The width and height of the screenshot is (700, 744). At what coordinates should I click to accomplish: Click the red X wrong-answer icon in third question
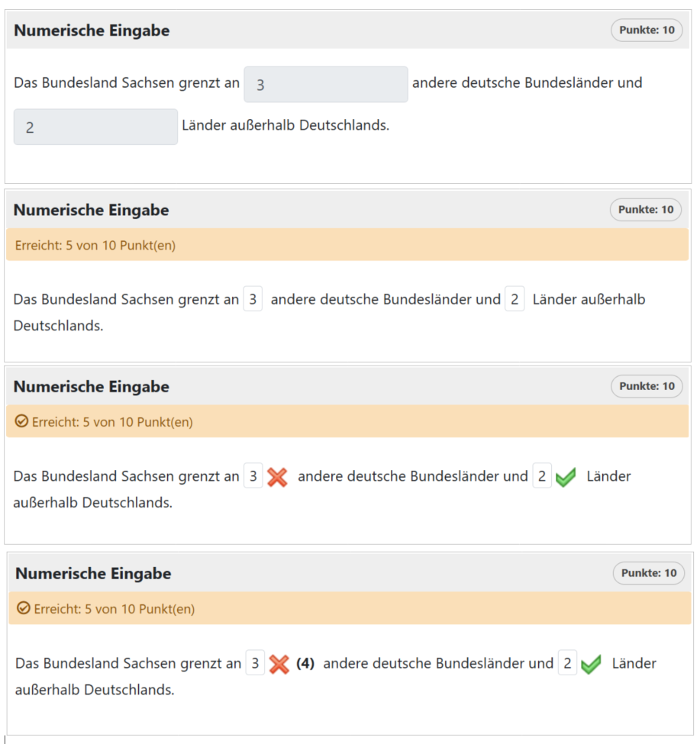[276, 476]
